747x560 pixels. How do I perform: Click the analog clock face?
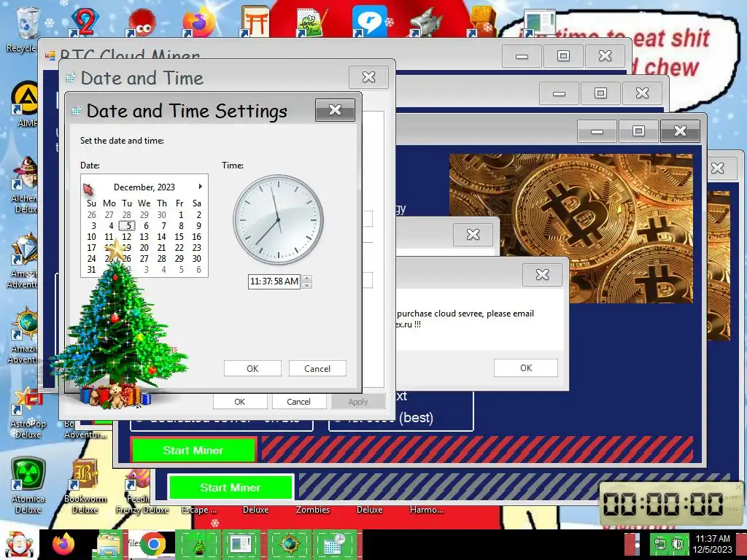(278, 219)
